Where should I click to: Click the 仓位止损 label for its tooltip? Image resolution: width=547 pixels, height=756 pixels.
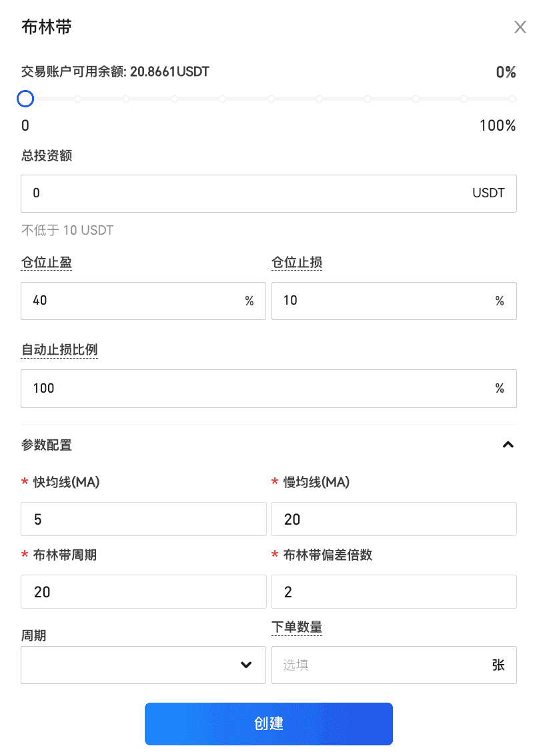click(x=297, y=263)
